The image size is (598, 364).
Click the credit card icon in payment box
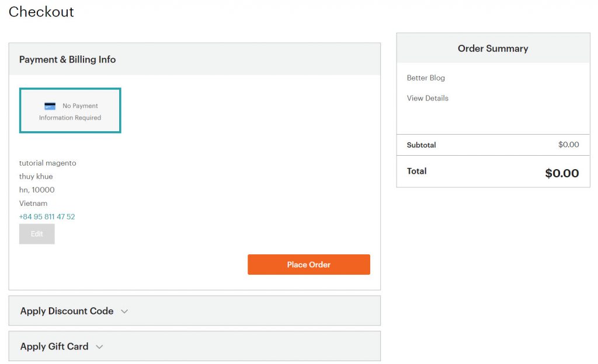click(50, 106)
